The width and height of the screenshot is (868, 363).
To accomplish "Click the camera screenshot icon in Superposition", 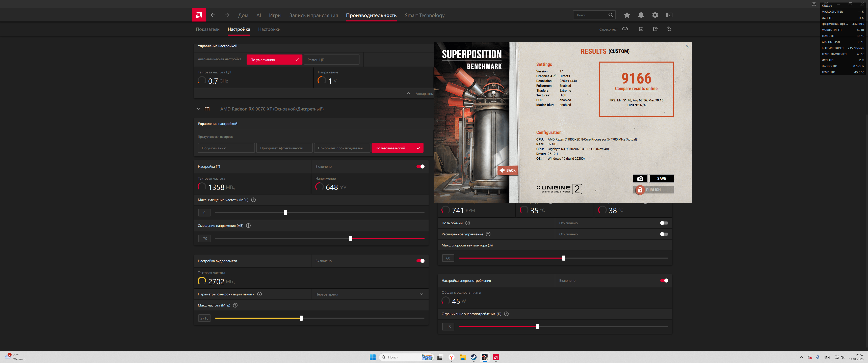I will tap(640, 178).
